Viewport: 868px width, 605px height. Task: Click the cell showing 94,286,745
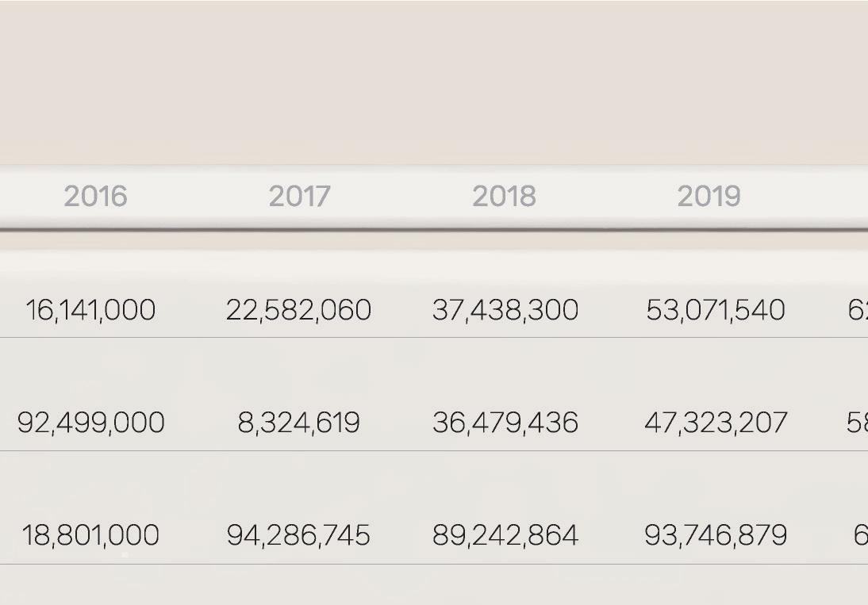[299, 535]
